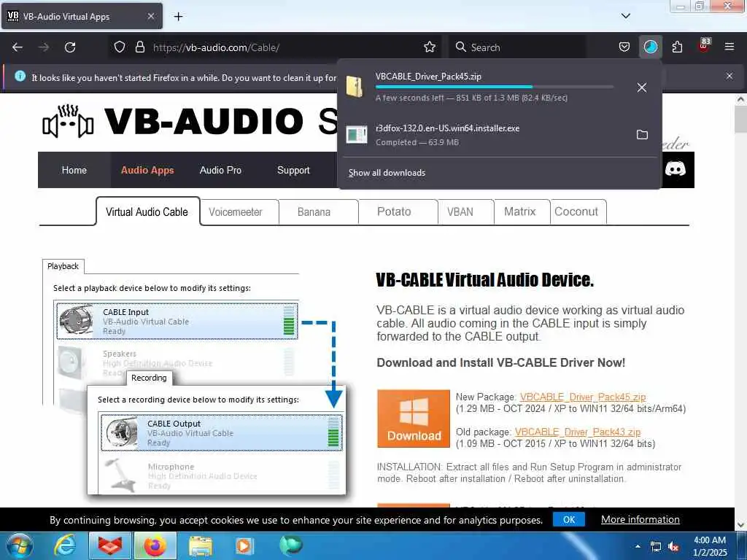Image resolution: width=747 pixels, height=560 pixels.
Task: Click the orange Windows Download button
Action: click(414, 419)
